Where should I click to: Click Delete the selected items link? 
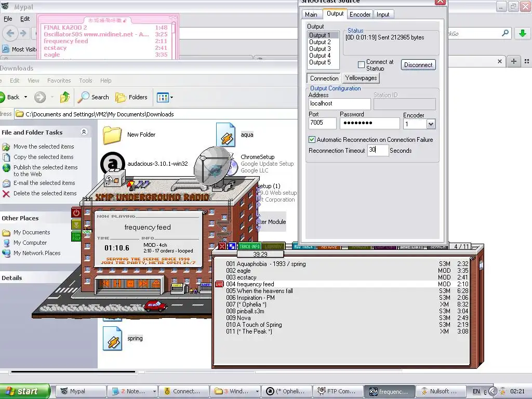(x=45, y=193)
